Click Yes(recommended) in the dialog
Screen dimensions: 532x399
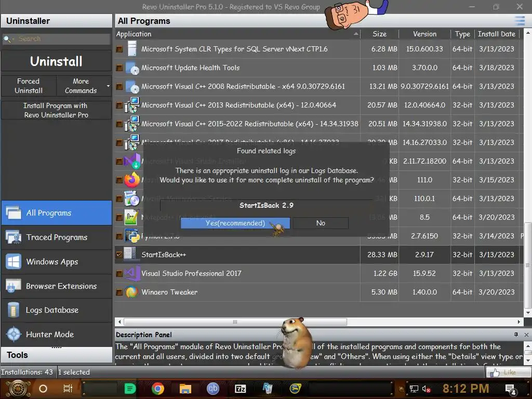[x=235, y=223]
